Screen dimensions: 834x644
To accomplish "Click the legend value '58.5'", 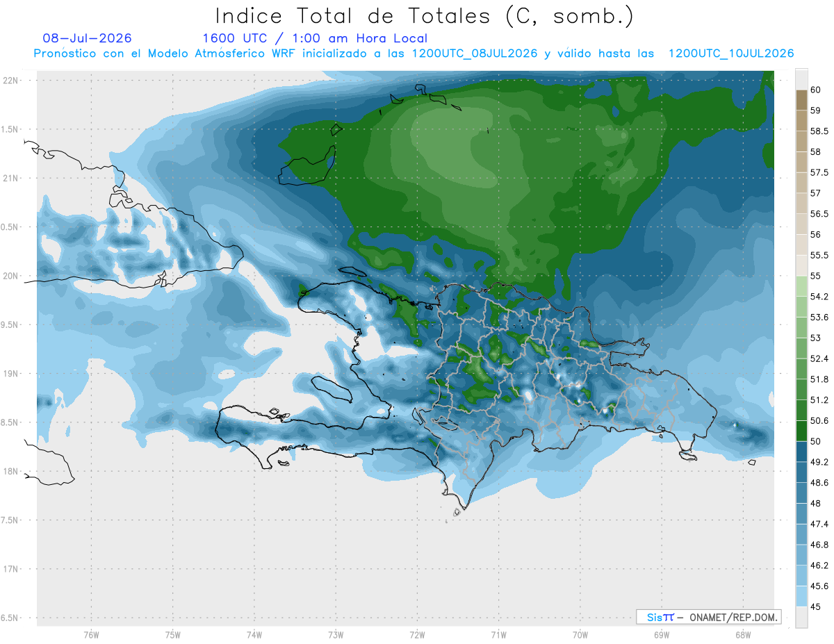I will (819, 131).
